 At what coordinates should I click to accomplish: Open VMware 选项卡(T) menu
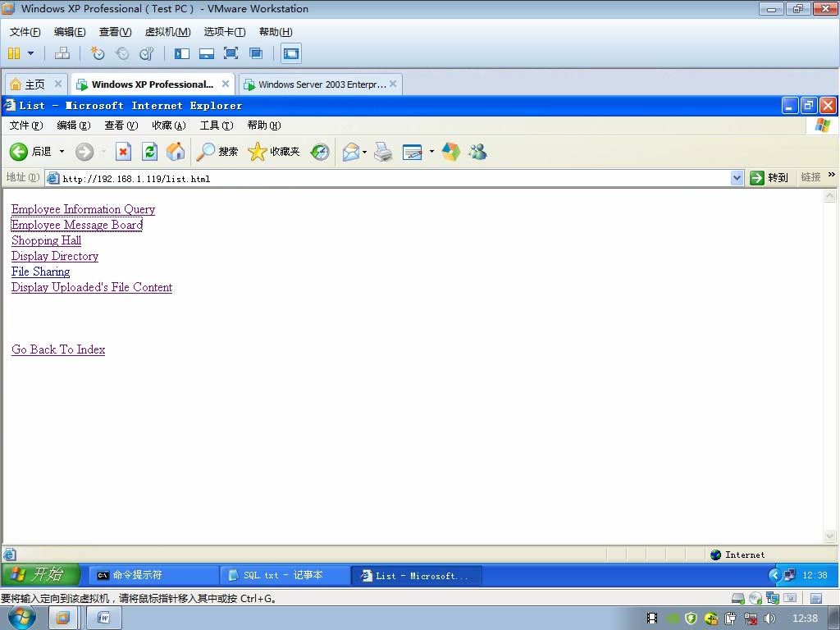pos(225,32)
